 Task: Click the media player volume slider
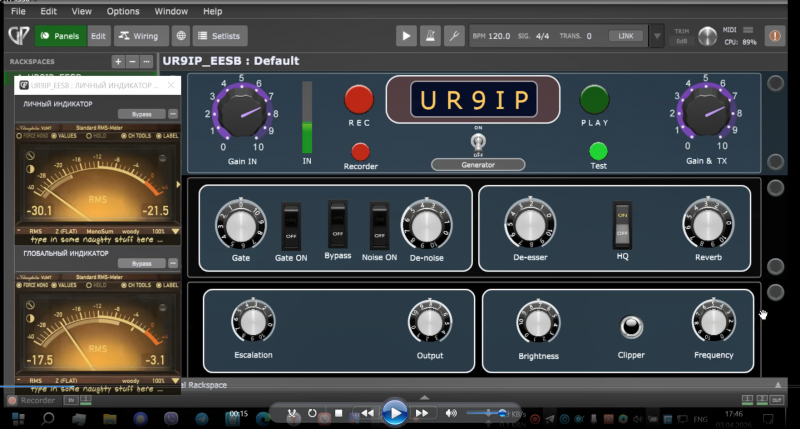click(486, 413)
